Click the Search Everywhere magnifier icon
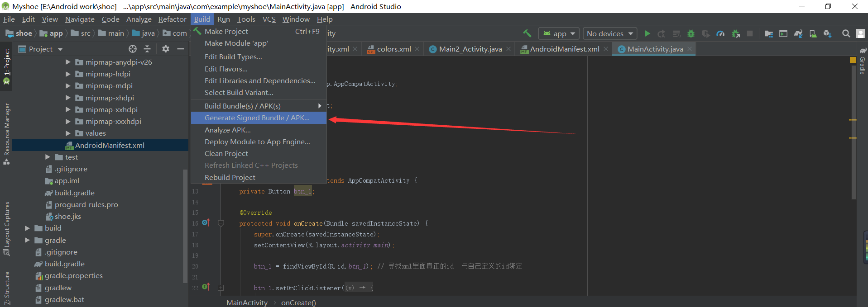This screenshot has width=868, height=307. [846, 33]
